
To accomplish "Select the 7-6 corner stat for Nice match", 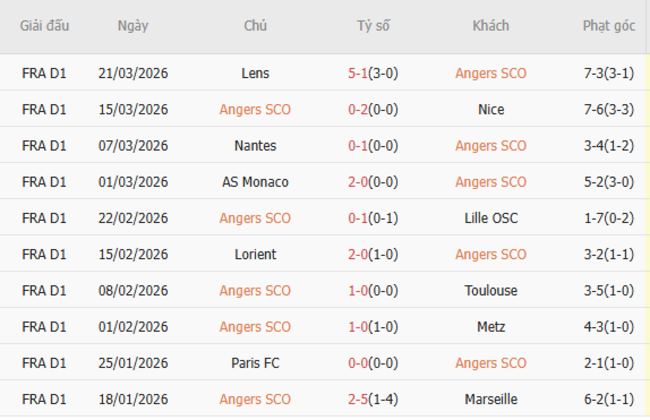I will click(x=609, y=109).
